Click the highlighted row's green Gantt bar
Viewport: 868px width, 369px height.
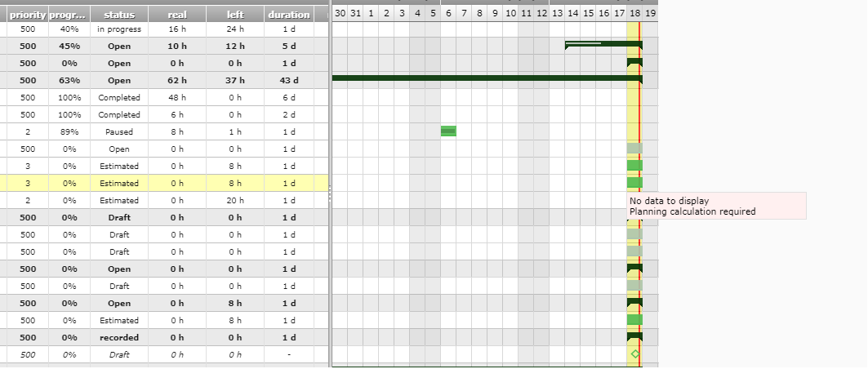[634, 183]
